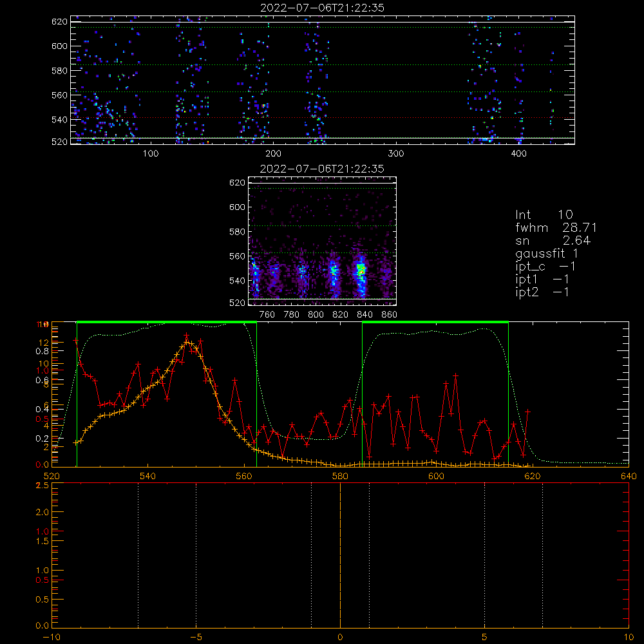Viewport: 644px width, 644px height.
Task: Click the 'sn 2.64' readout
Action: click(553, 240)
